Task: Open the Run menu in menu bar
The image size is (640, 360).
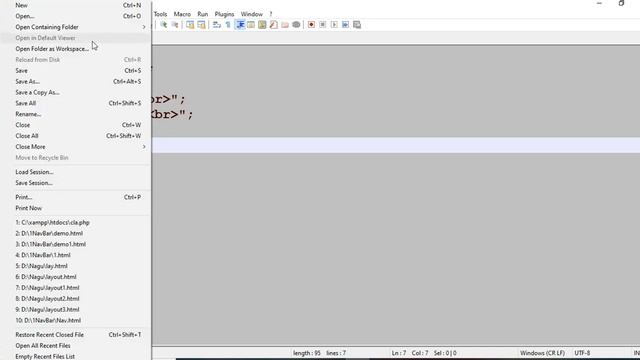Action: pyautogui.click(x=202, y=14)
